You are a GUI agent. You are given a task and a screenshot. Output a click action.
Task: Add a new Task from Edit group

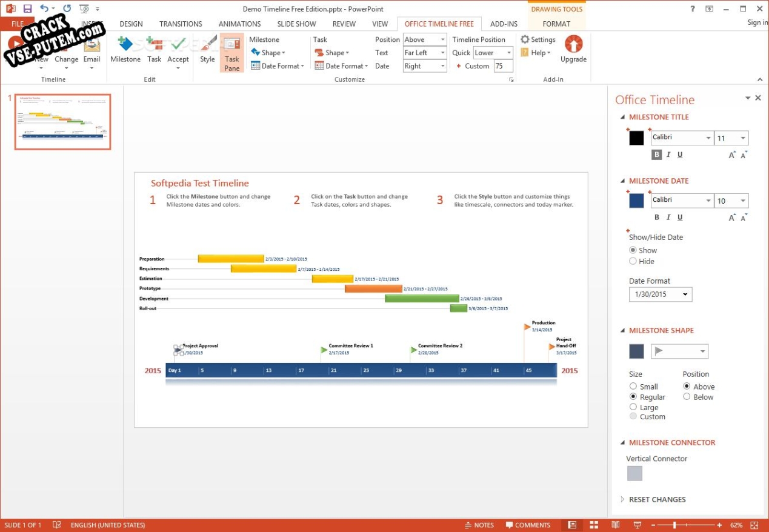(x=155, y=50)
